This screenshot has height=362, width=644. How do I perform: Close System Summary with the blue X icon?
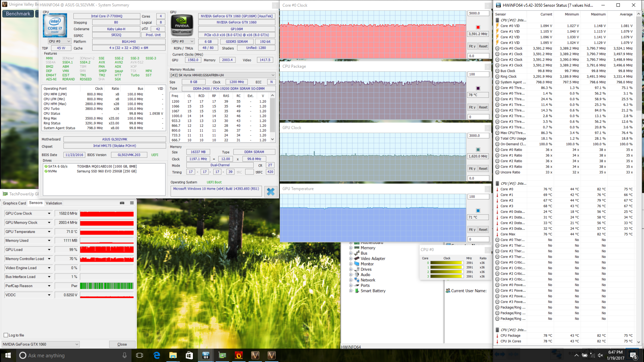[x=271, y=191]
